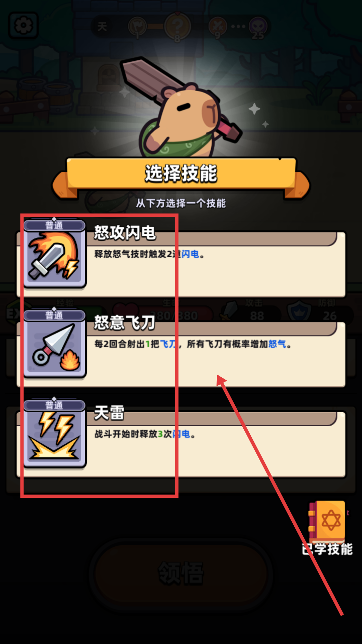Screen dimensions: 362x644
Task: Click the 已学技能 label text
Action: pos(327,549)
